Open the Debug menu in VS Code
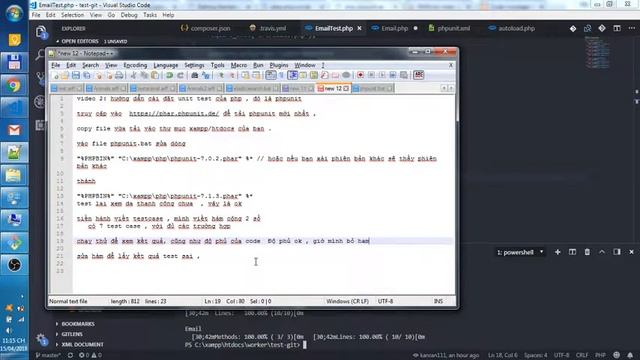640x360 pixels. coord(129,15)
